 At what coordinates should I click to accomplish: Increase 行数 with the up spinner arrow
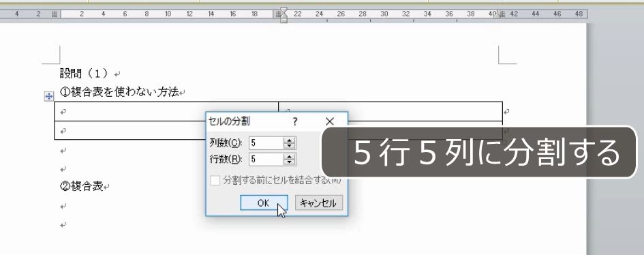(290, 156)
